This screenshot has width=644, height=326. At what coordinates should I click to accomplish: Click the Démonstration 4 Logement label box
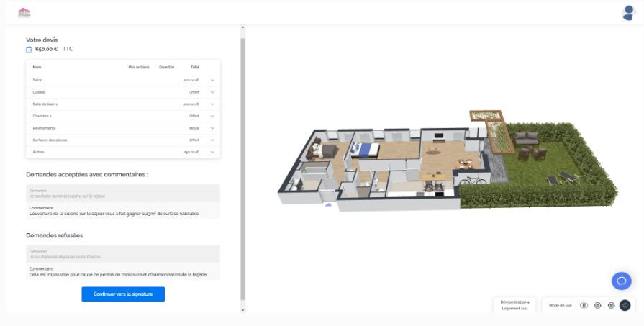[x=514, y=305]
